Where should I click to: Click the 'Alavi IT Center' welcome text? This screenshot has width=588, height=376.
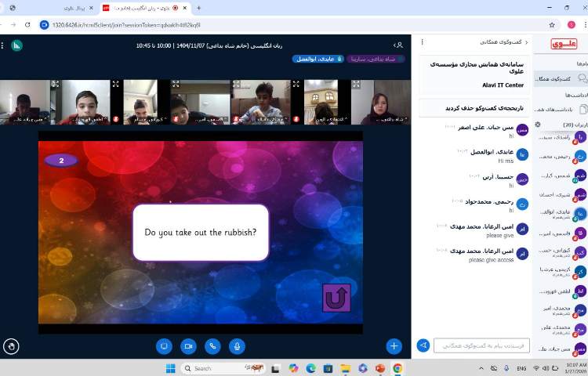coord(503,85)
